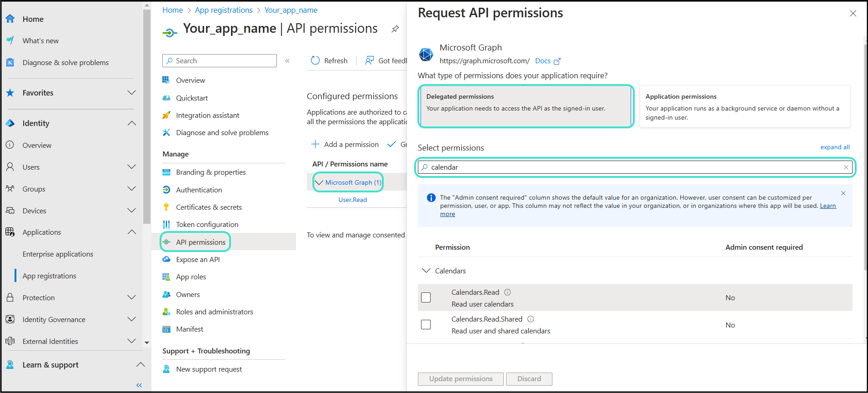868x393 pixels.
Task: Open Authentication menu item
Action: coord(199,190)
